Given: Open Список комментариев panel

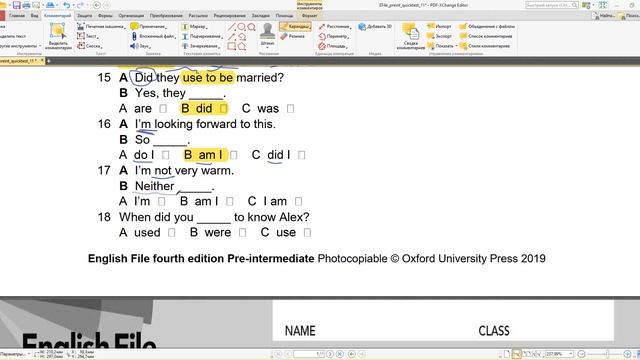Looking at the screenshot, I should (486, 36).
